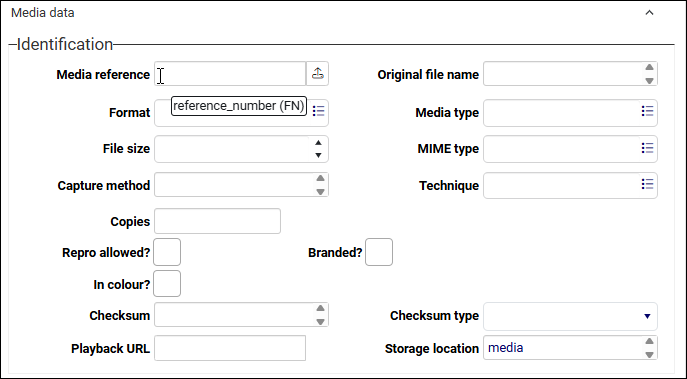Click Checksum field scroll up arrow
The width and height of the screenshot is (687, 379).
click(320, 308)
